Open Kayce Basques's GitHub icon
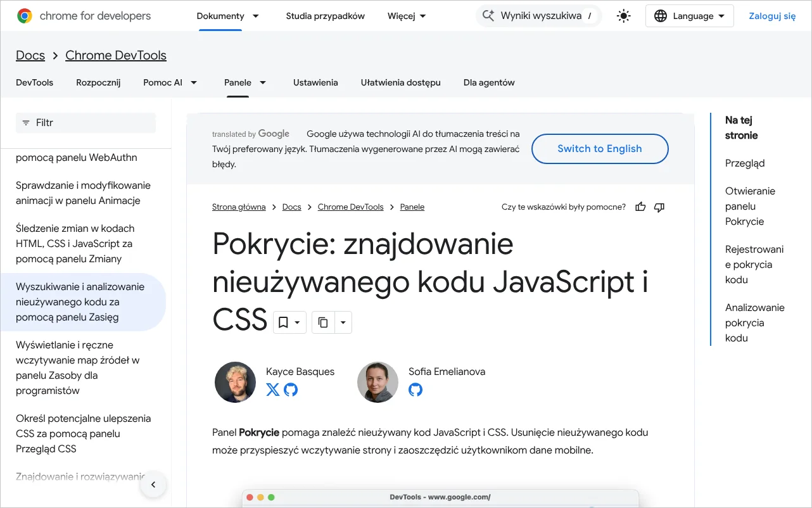Viewport: 812px width, 508px height. 291,389
